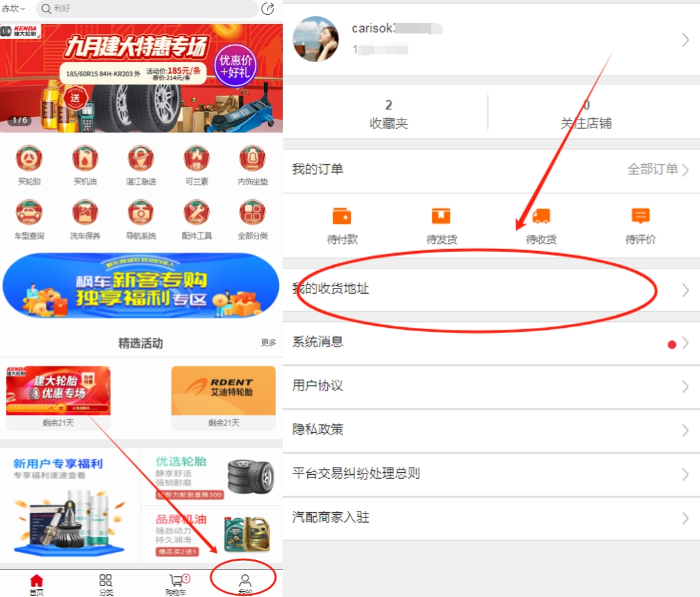Screen dimensions: 700x597
Task: Open the 买机油 motor oil category icon
Action: click(84, 157)
